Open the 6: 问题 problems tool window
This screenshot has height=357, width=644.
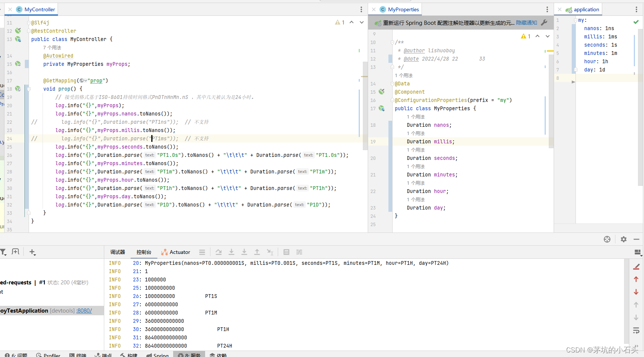(16, 355)
